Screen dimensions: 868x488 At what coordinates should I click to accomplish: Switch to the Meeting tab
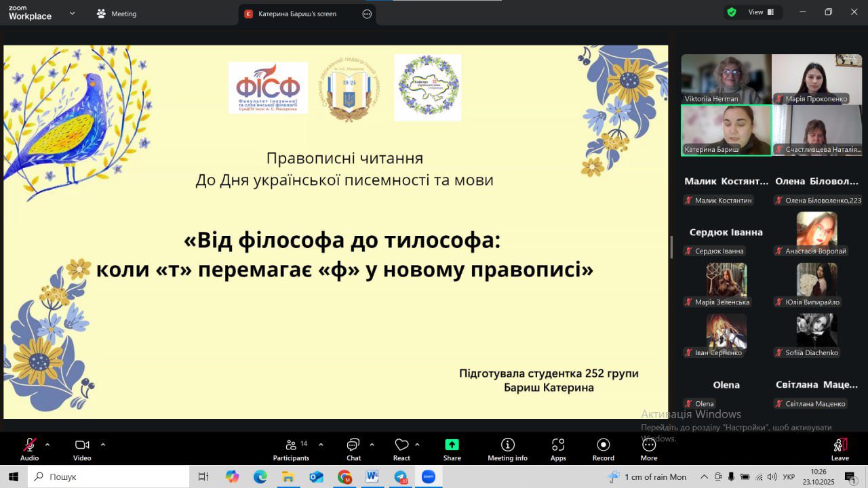[x=117, y=14]
